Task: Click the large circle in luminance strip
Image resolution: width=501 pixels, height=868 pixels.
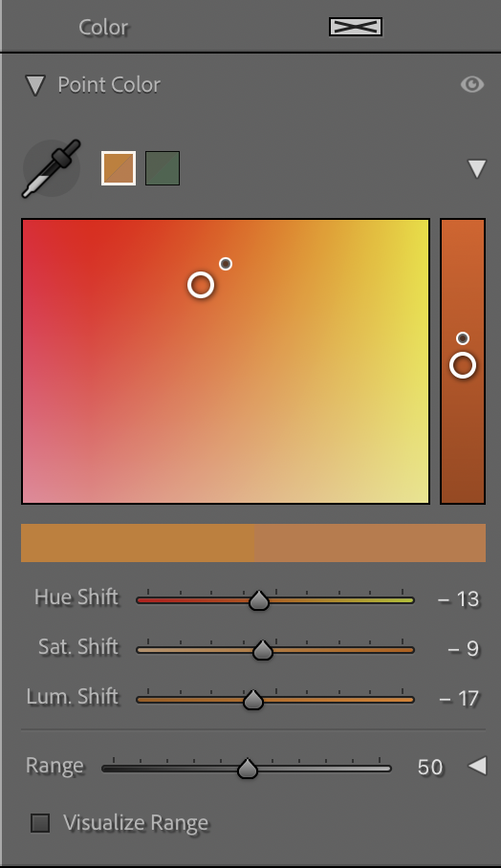Action: [463, 365]
